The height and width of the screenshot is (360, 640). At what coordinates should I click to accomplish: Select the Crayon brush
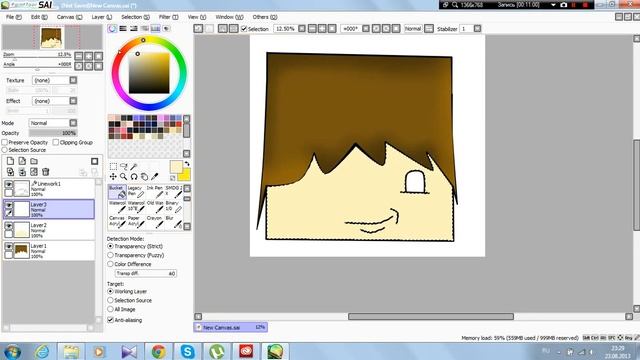[x=155, y=222]
